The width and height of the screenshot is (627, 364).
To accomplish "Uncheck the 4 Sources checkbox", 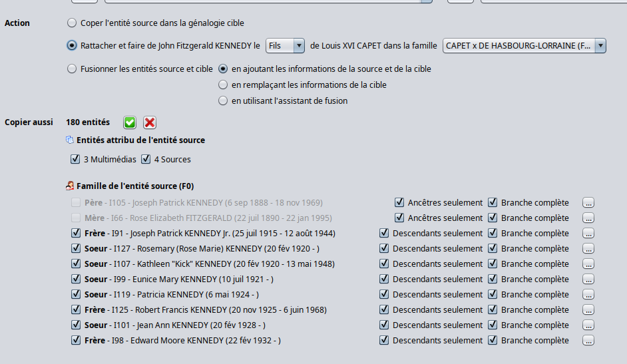I will 146,160.
